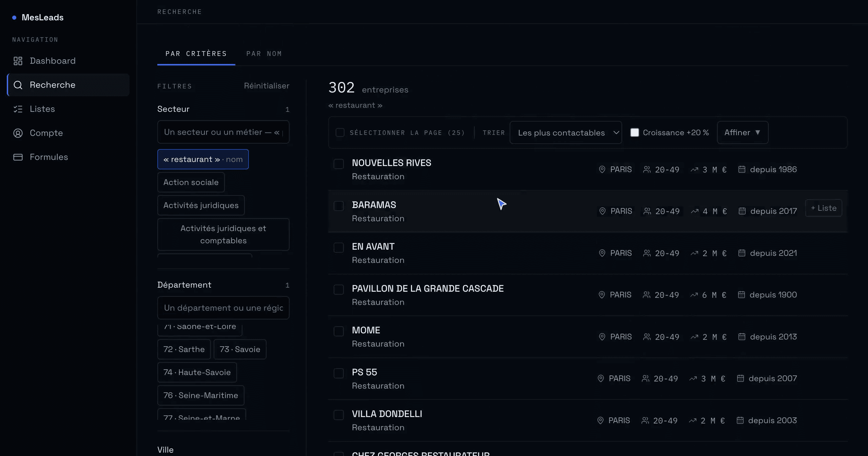Check the MOME row checkbox
The height and width of the screenshot is (456, 868).
[339, 331]
